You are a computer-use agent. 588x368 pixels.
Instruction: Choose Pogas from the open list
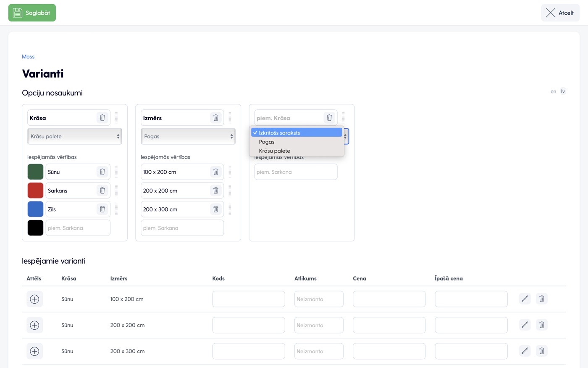[297, 142]
